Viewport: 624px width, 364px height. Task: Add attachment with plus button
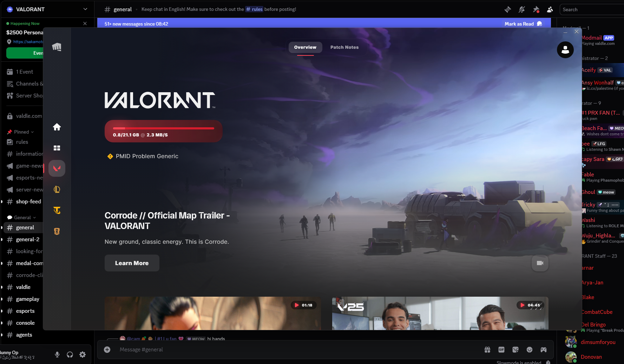coord(107,350)
